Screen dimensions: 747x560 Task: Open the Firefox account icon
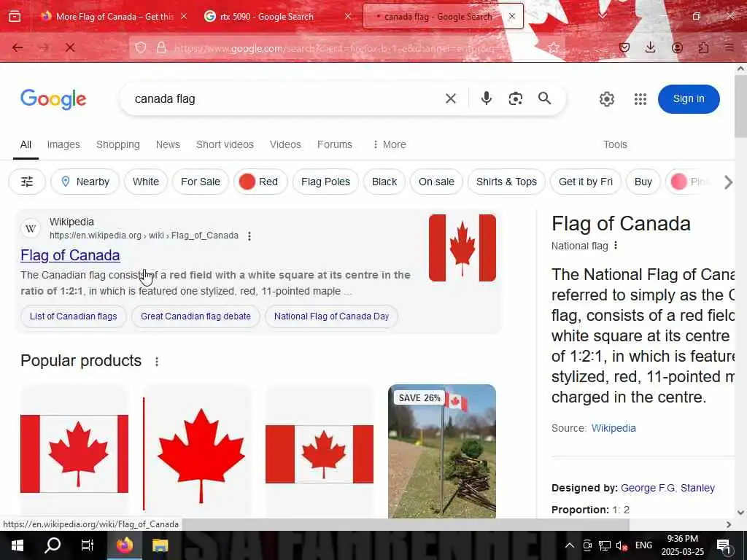point(677,47)
